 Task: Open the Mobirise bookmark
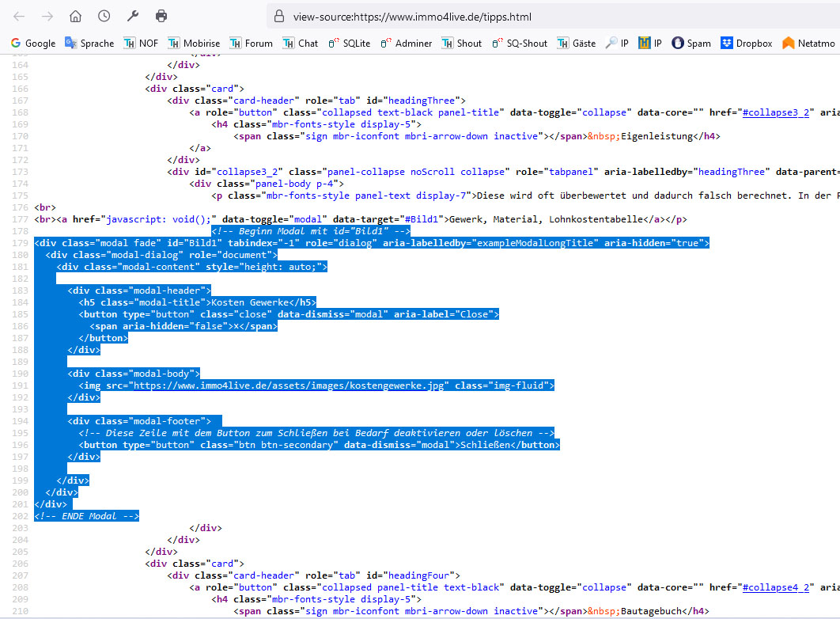click(x=194, y=44)
